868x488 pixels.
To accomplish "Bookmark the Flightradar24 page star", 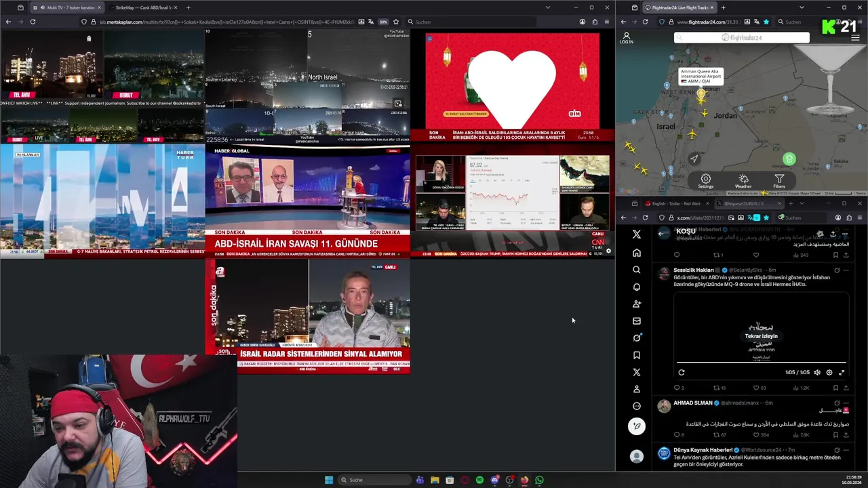I will (x=766, y=22).
